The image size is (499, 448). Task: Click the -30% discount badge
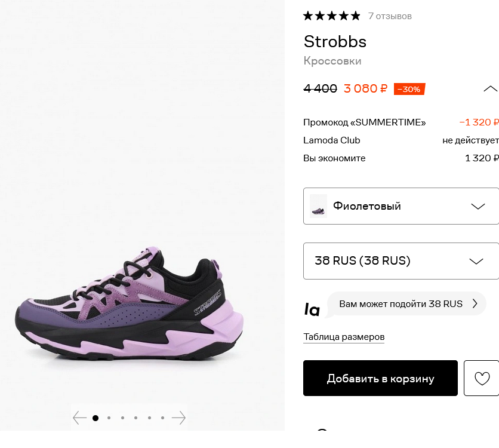pos(409,89)
